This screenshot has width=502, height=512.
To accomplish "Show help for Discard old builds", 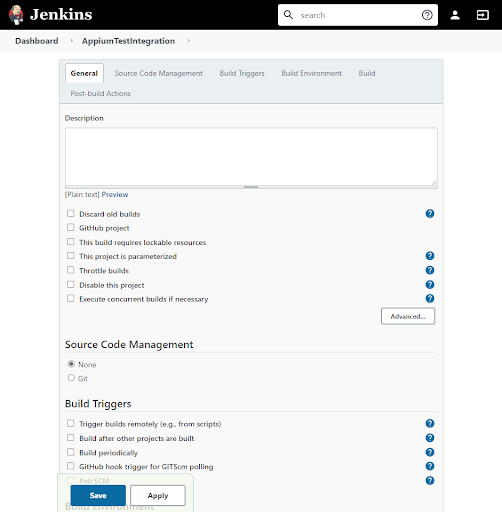I will (430, 214).
